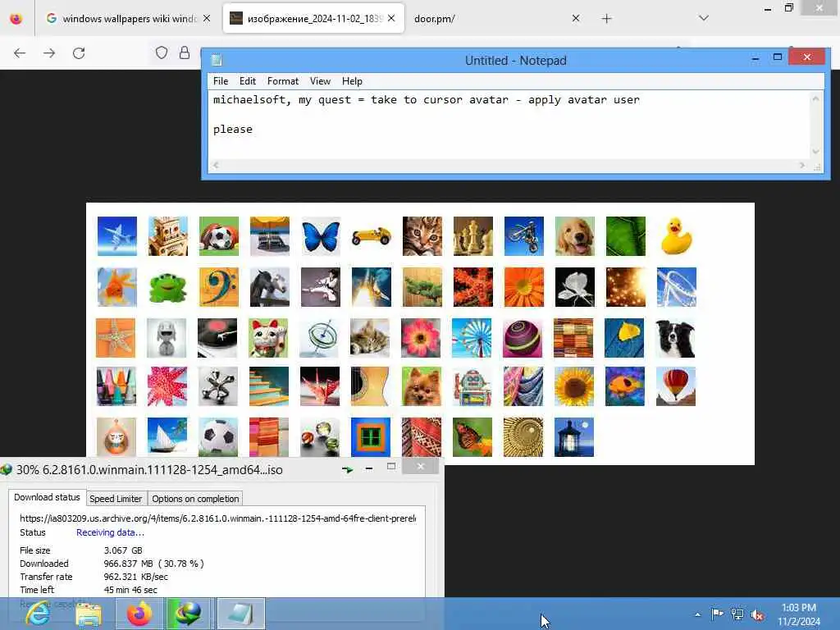Screen dimensions: 840x630
Task: Open the Notepad View menu
Action: pyautogui.click(x=320, y=81)
